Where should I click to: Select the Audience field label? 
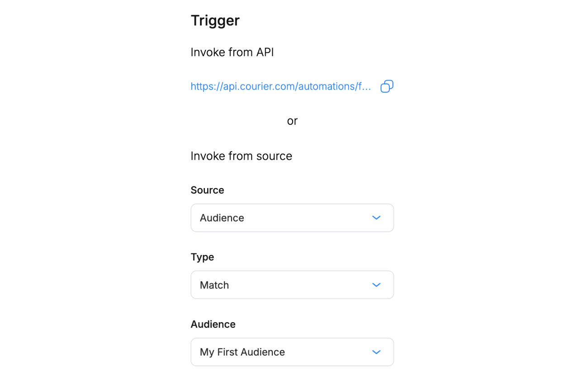(x=213, y=324)
